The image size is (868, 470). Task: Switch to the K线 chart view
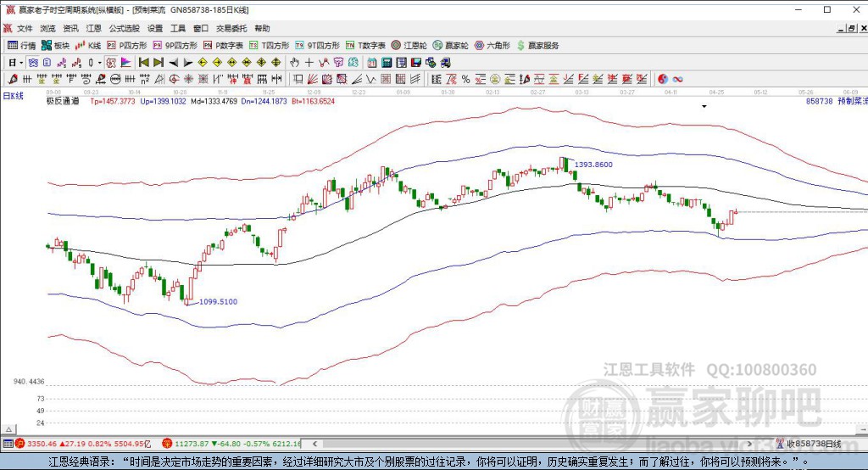point(88,46)
